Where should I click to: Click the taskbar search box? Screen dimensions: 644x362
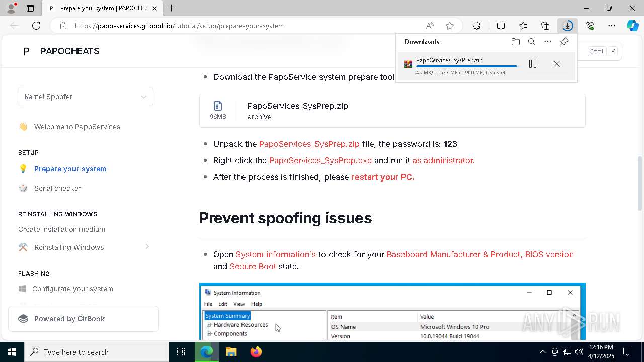(97, 352)
